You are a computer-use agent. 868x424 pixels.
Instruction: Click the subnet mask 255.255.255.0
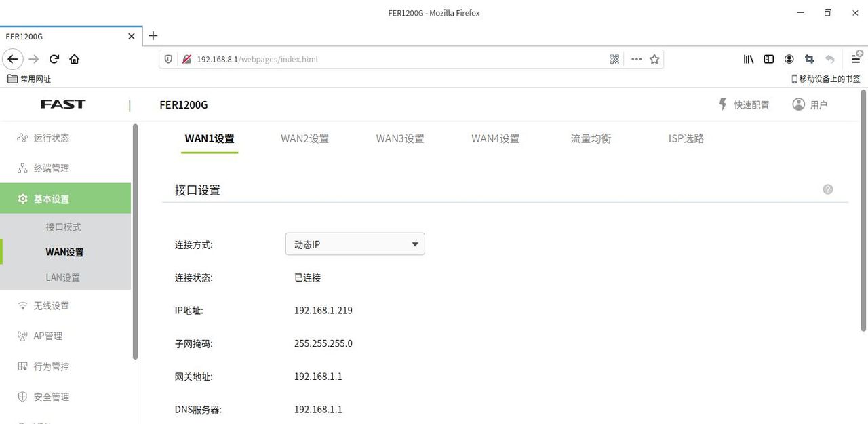pos(323,343)
